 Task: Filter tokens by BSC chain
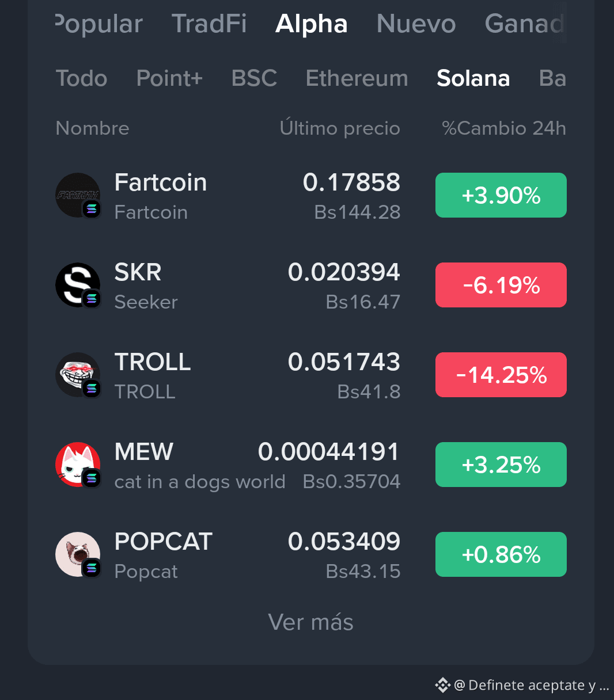[254, 78]
